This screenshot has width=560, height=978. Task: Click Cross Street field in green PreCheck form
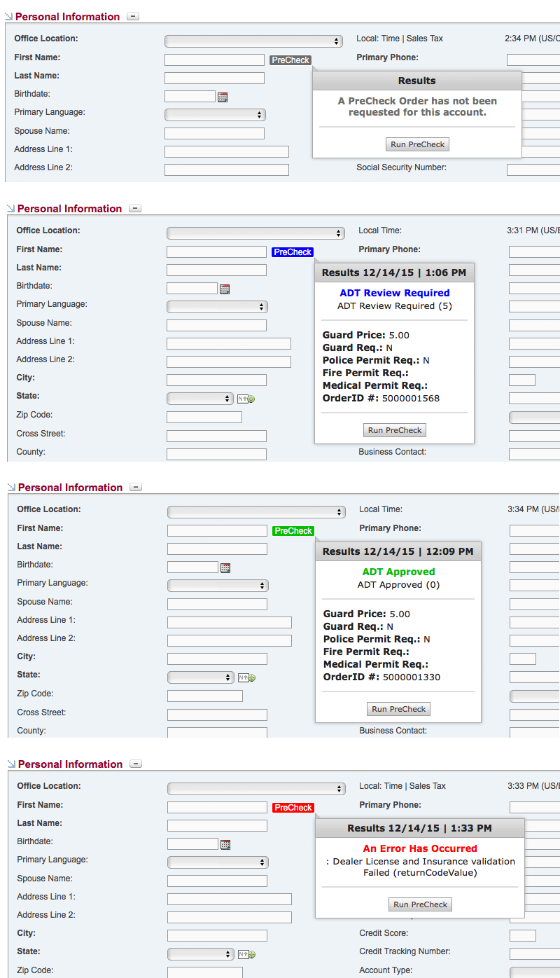[217, 715]
